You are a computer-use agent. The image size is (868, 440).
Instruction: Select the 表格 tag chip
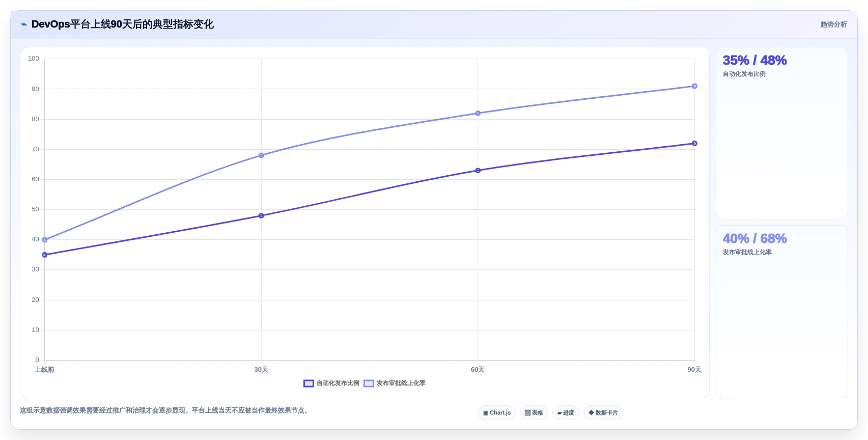534,413
